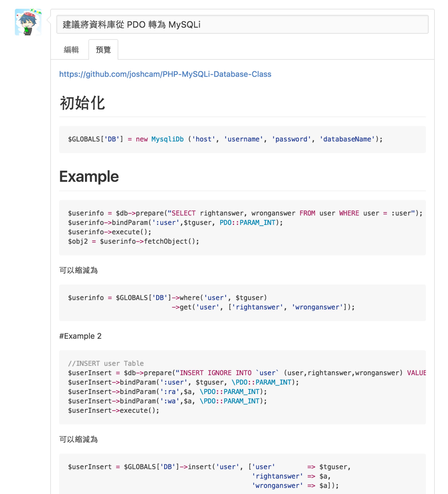Click the #Example 2 text
The image size is (448, 494).
pyautogui.click(x=80, y=336)
